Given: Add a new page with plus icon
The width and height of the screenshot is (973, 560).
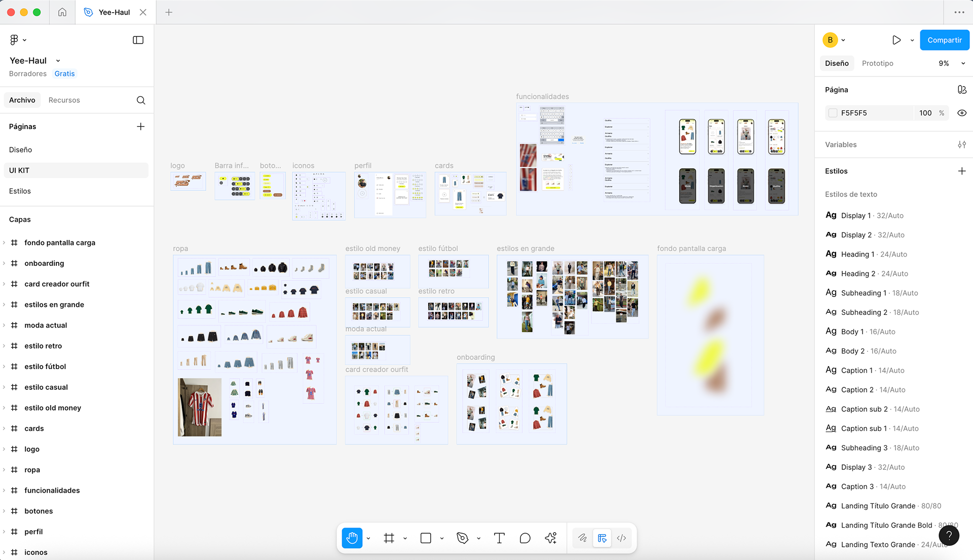Looking at the screenshot, I should tap(140, 127).
